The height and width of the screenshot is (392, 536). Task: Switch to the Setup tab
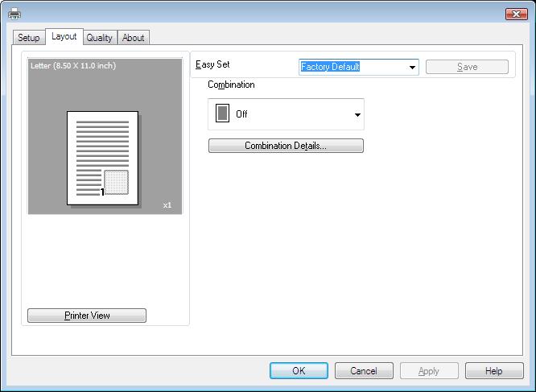click(x=29, y=38)
